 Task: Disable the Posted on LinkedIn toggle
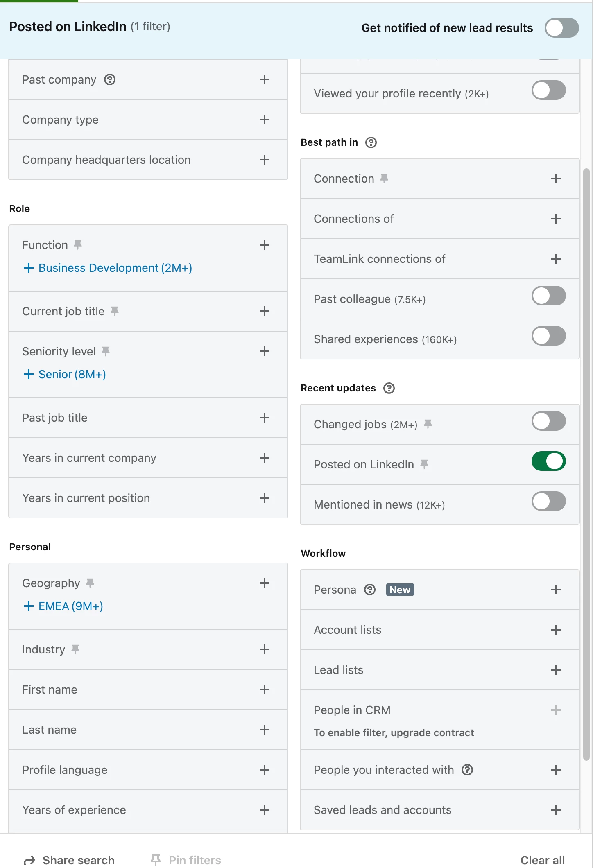pos(548,461)
